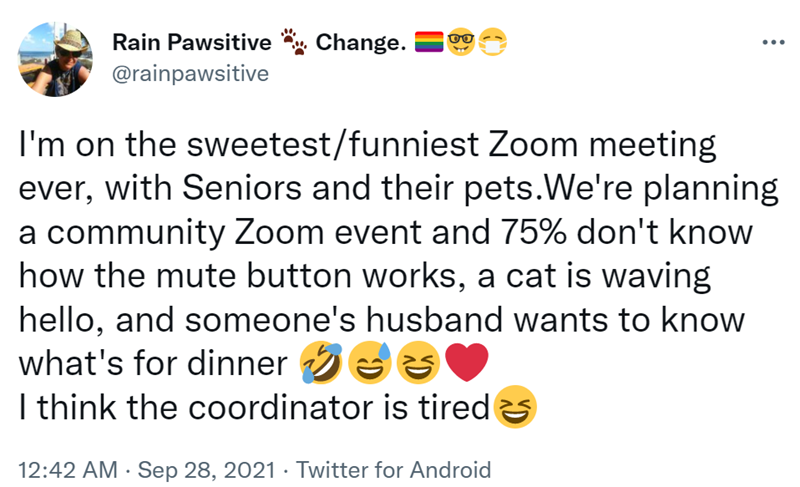The image size is (800, 487).
Task: Click the paw prints emoji in name
Action: pos(293,42)
